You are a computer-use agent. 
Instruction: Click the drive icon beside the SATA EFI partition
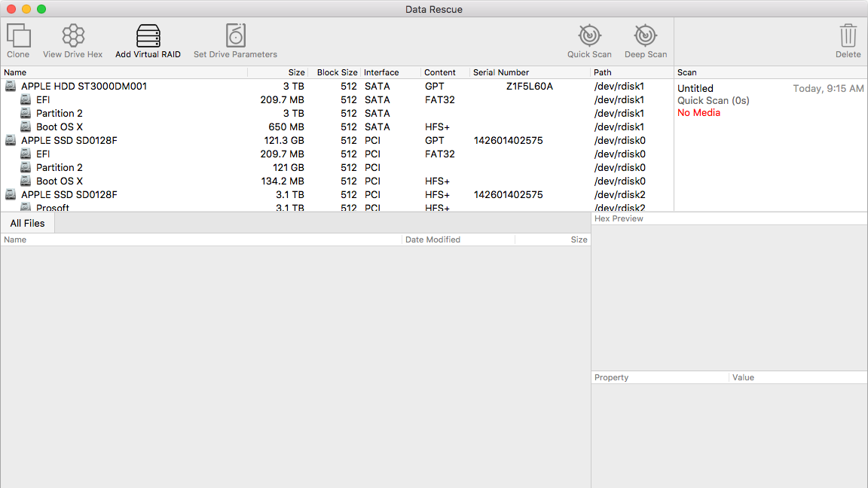pos(26,99)
